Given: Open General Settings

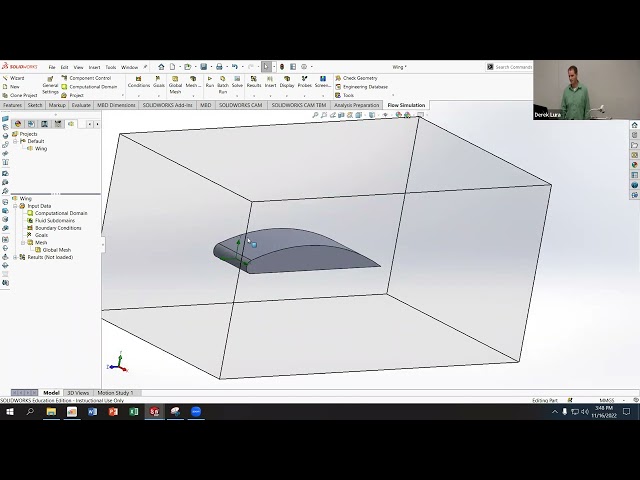Looking at the screenshot, I should click(x=50, y=85).
